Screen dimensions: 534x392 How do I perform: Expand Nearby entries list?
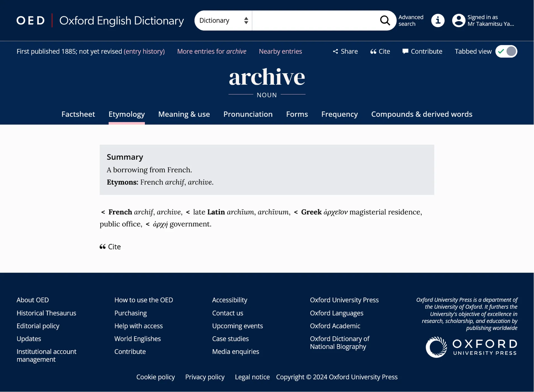click(280, 51)
